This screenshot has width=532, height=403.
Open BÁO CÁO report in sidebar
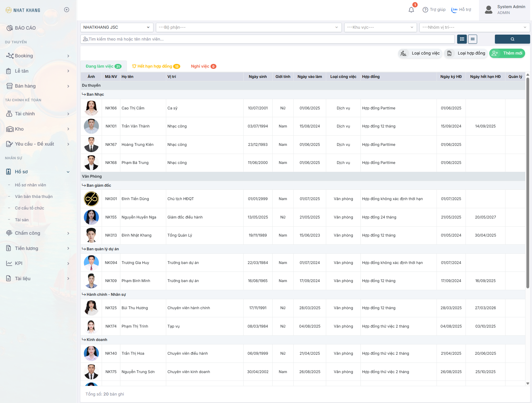[25, 28]
